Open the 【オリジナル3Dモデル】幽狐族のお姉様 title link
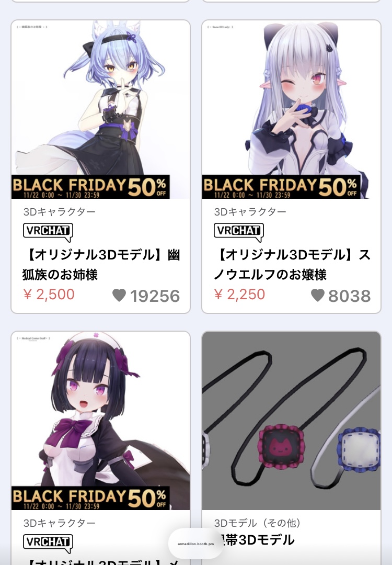The height and width of the screenshot is (565, 392). coord(101,265)
